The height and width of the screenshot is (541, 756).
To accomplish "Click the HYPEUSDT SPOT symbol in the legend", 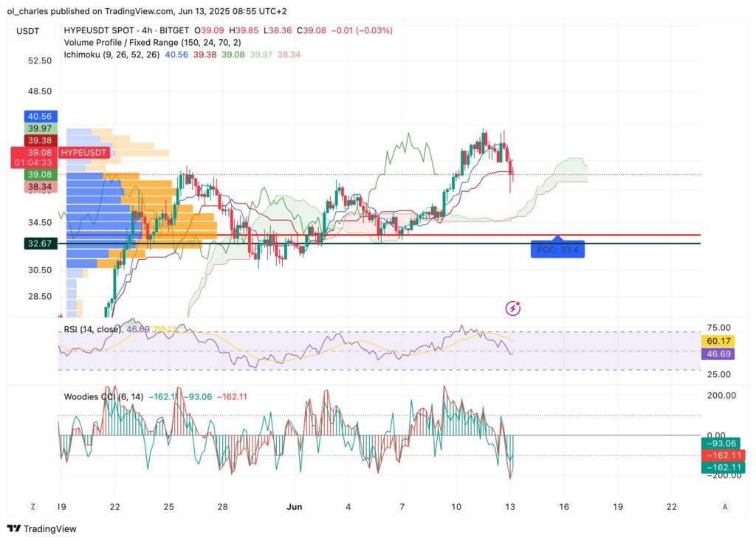I will (100, 31).
